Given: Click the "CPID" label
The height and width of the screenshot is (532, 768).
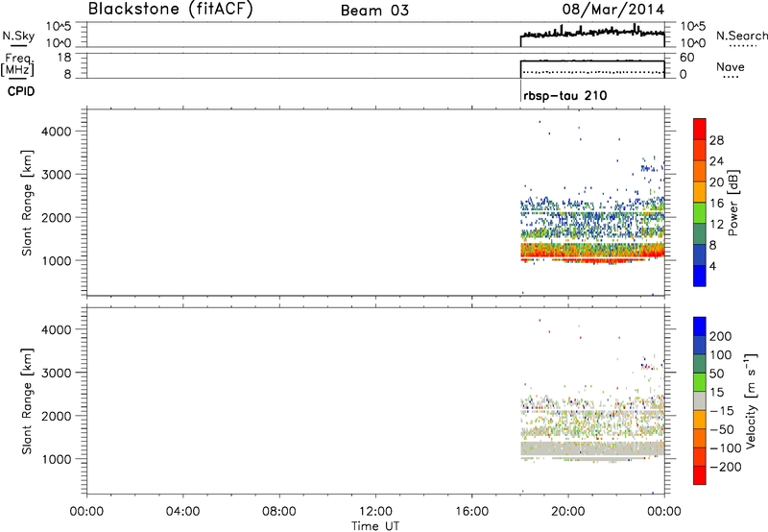Looking at the screenshot, I should 21,91.
